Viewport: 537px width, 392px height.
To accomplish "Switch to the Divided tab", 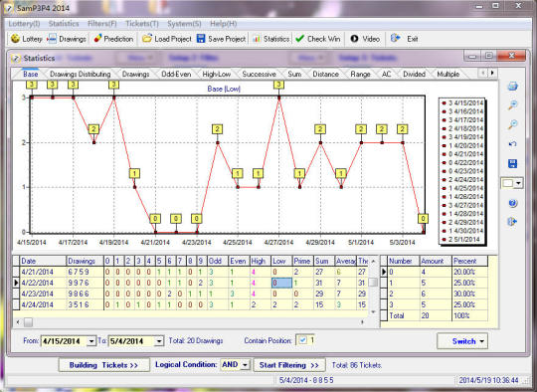I will point(414,74).
